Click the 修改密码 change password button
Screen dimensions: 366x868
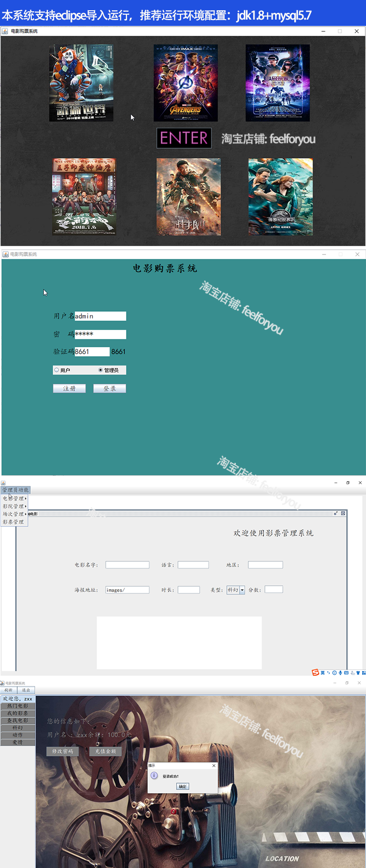click(63, 751)
